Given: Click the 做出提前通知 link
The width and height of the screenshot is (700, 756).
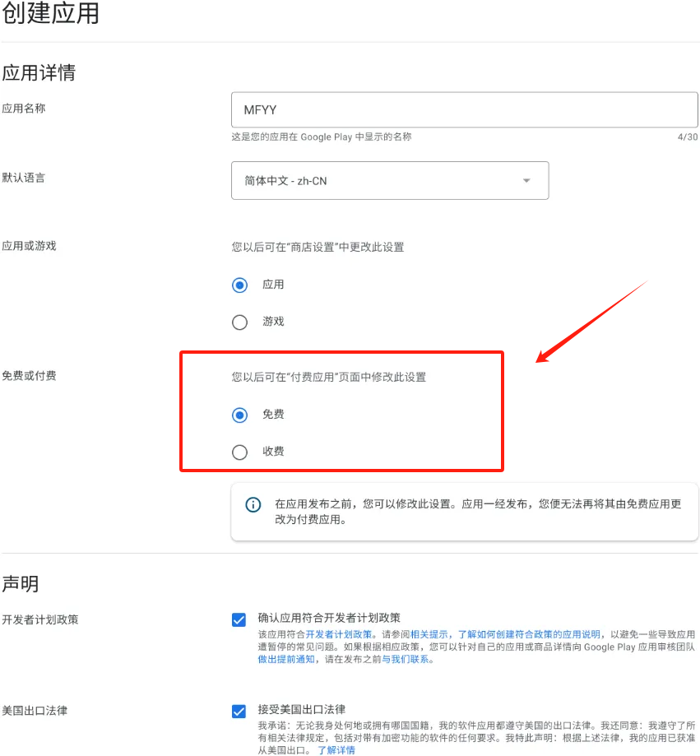Looking at the screenshot, I should [x=285, y=660].
